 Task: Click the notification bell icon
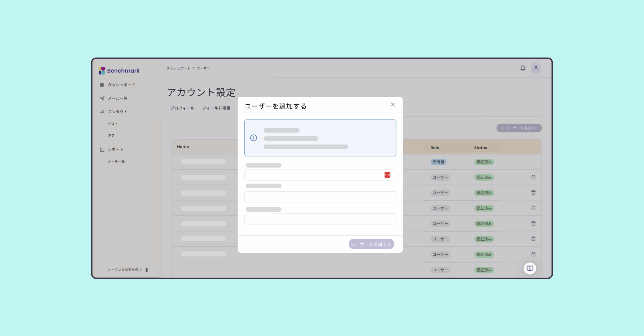(x=523, y=68)
